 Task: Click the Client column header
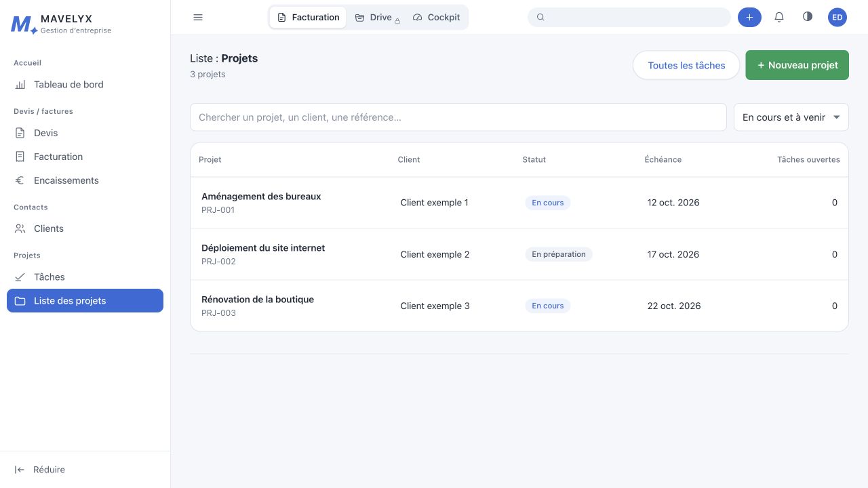pyautogui.click(x=409, y=160)
